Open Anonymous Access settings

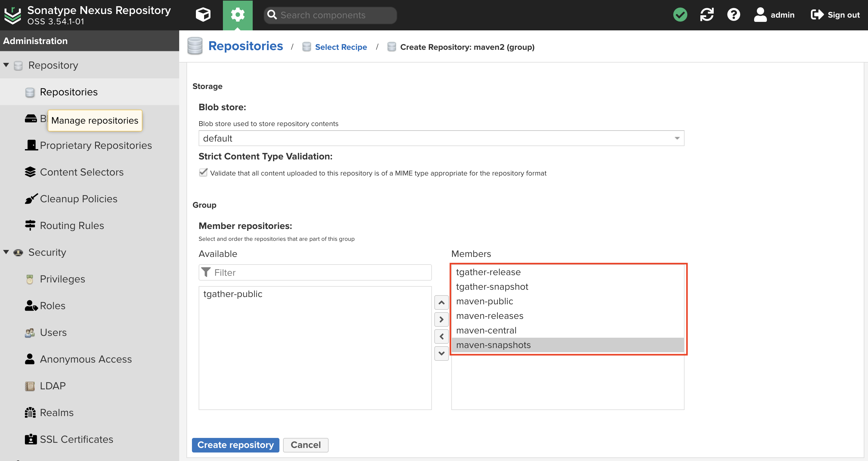86,359
